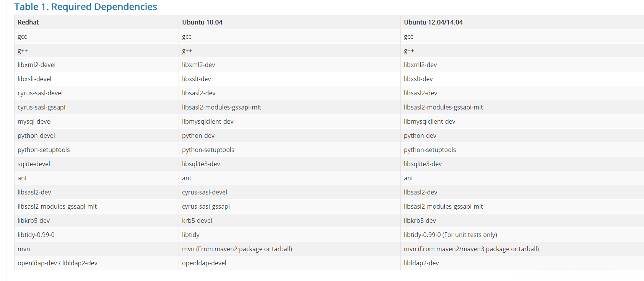Screen dimensions: 644x281
Task: Select the Redhat column header
Action: (x=28, y=22)
